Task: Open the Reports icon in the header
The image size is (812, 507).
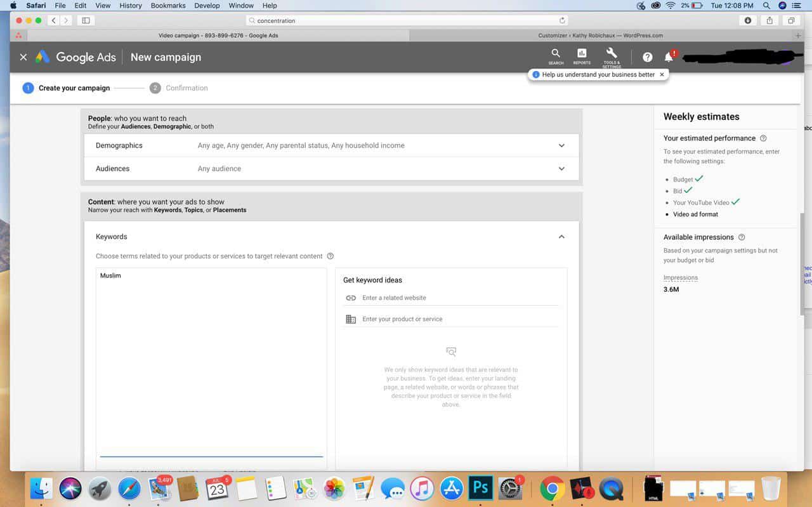Action: 582,56
